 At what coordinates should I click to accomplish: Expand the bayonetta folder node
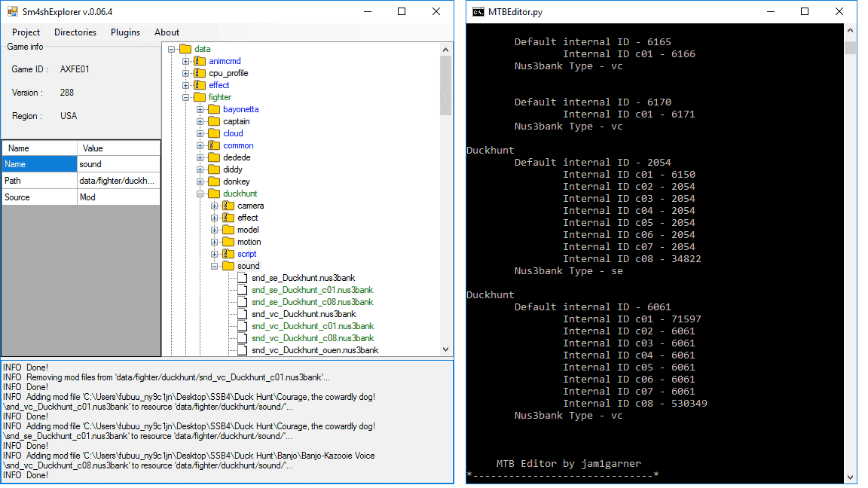(x=200, y=109)
